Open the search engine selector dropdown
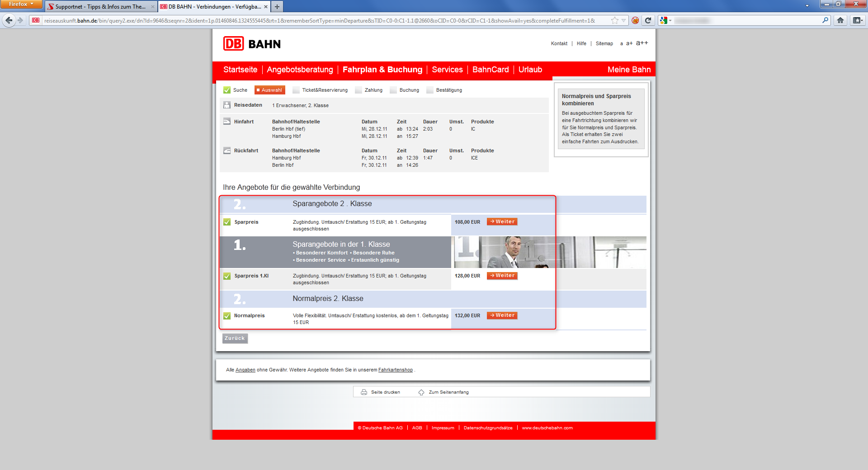 665,20
